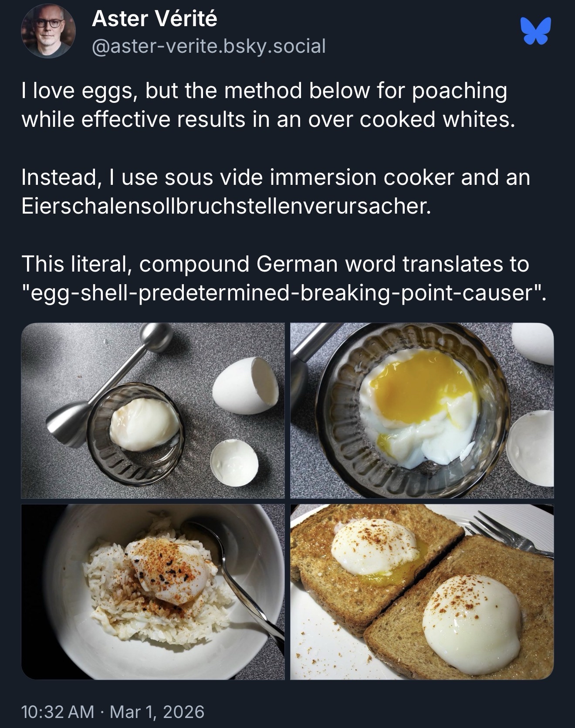The image size is (575, 728).
Task: Click the "sous vide immersion cooker" sentence
Action: click(x=275, y=177)
